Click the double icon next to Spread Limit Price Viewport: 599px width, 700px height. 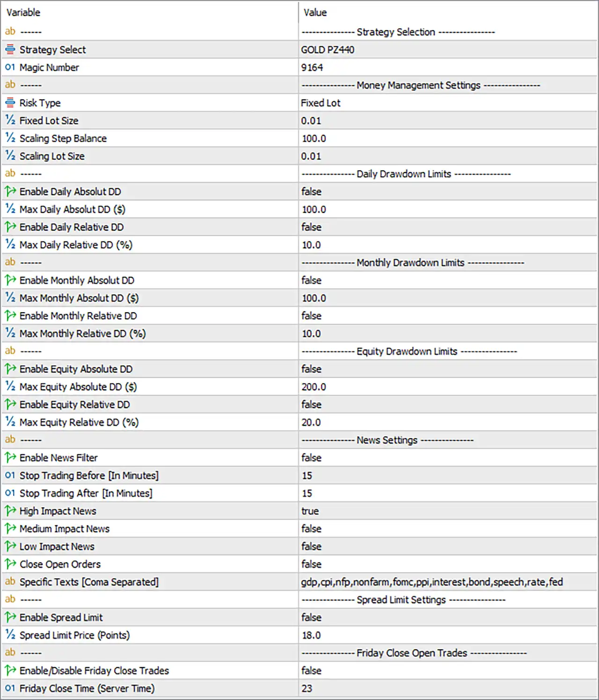tap(10, 635)
